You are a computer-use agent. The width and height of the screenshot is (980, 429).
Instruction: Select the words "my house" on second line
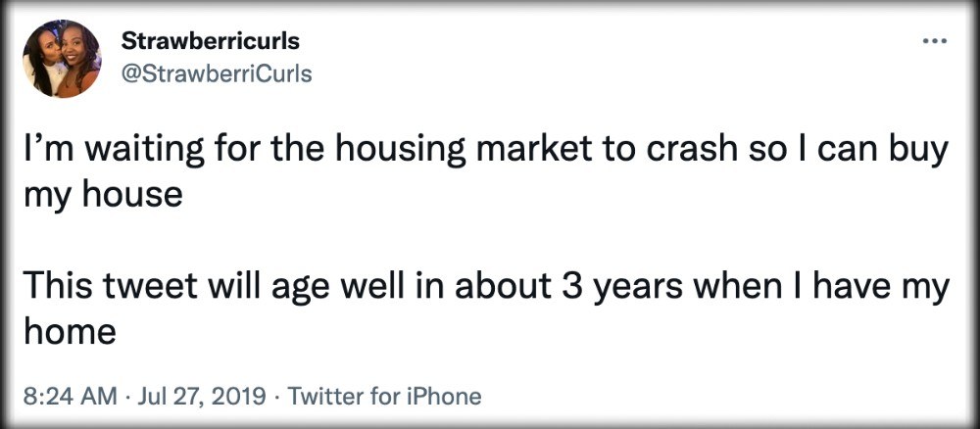[x=103, y=196]
